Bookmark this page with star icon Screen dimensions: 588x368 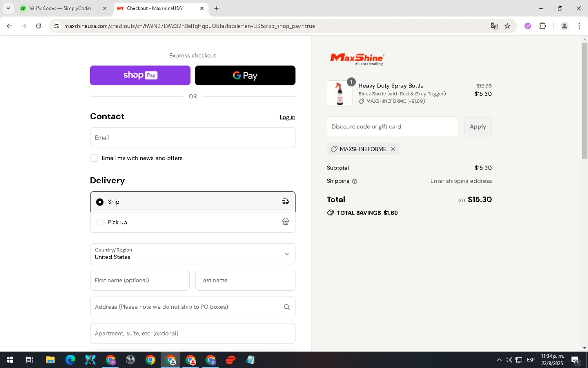coord(507,26)
